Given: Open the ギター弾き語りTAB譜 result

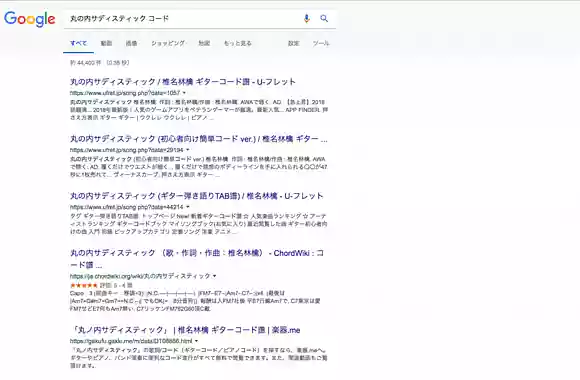Looking at the screenshot, I should 196,196.
